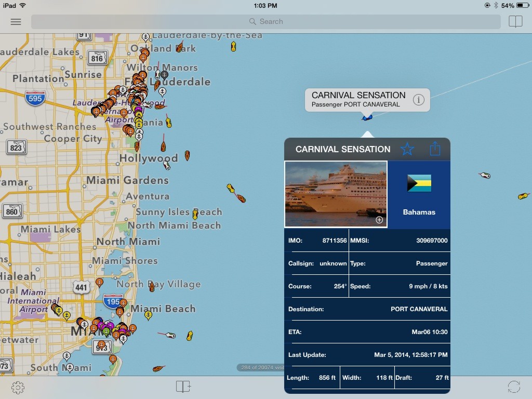Select the yellow ship near Lauderdale-by-the-Sea
The image size is (532, 399).
coord(233,46)
